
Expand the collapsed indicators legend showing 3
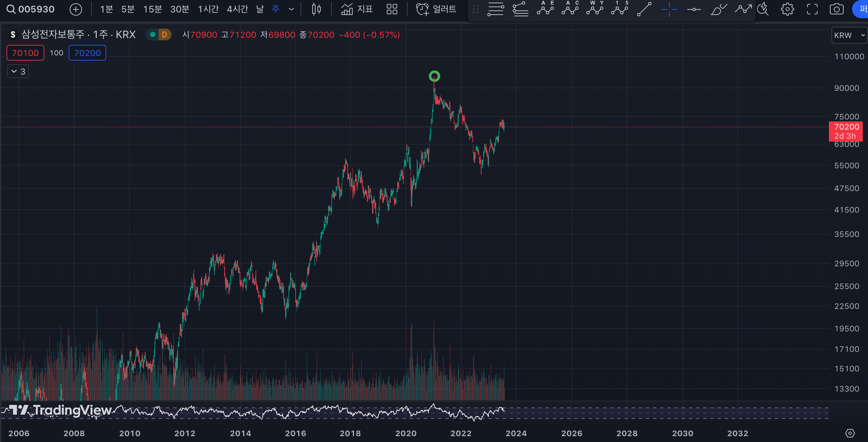tap(18, 71)
